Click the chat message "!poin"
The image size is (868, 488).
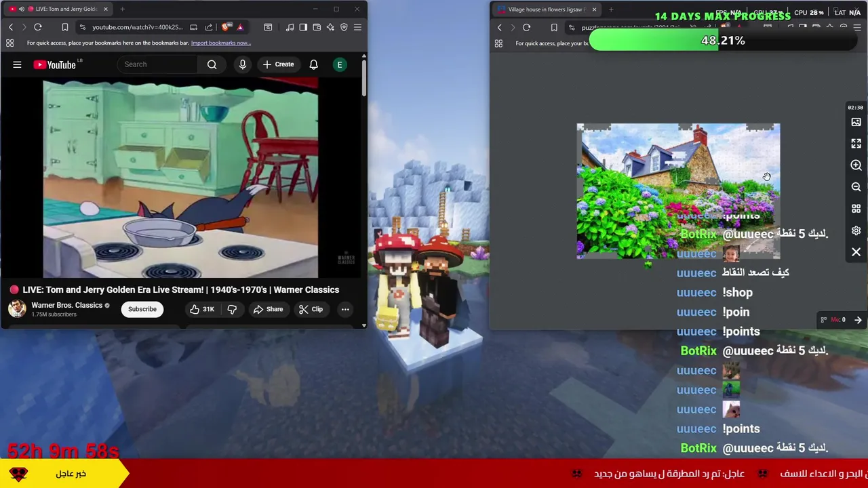click(x=736, y=312)
